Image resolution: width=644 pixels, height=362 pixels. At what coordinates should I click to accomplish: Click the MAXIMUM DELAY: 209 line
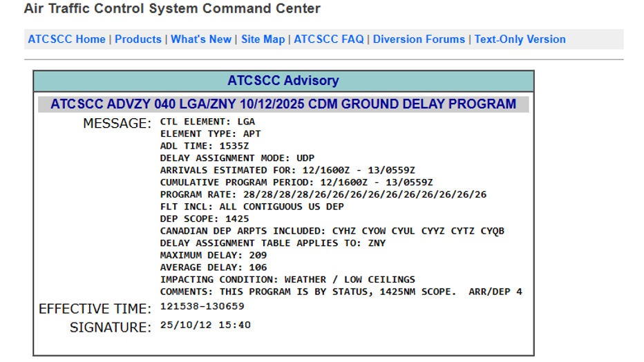tap(214, 256)
